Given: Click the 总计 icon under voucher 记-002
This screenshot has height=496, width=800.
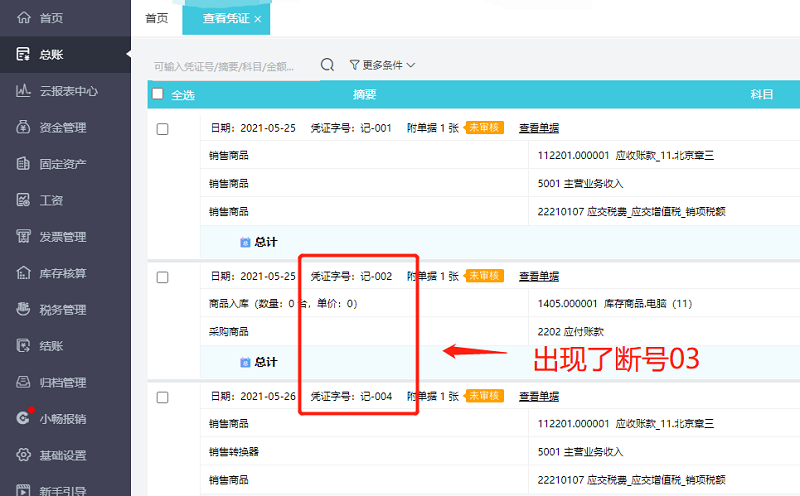Looking at the screenshot, I should point(245,362).
